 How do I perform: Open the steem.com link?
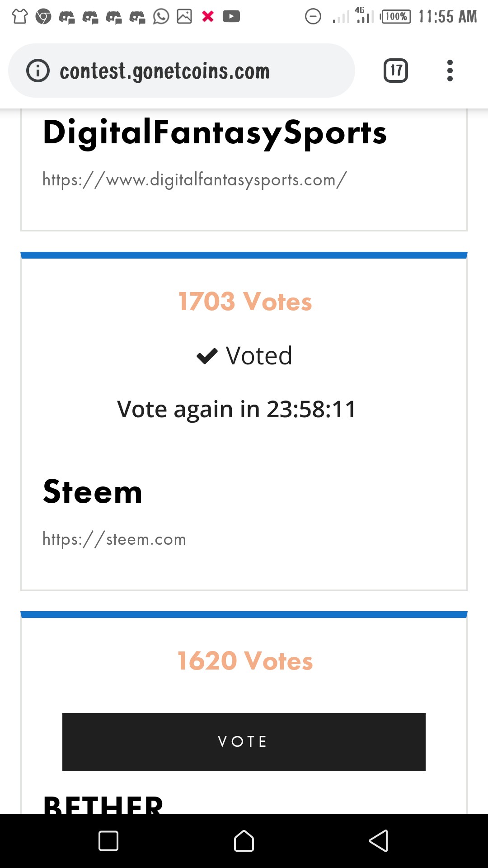(x=114, y=539)
